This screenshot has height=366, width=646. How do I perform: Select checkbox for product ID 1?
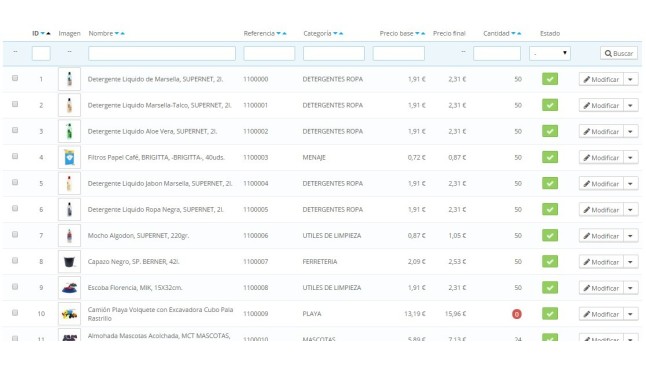[x=15, y=78]
